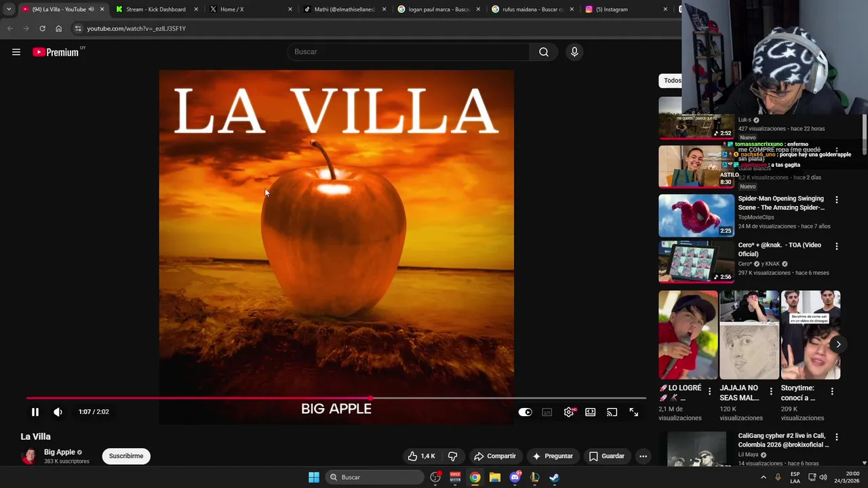
Task: Open options for Storytime short
Action: coord(833,392)
